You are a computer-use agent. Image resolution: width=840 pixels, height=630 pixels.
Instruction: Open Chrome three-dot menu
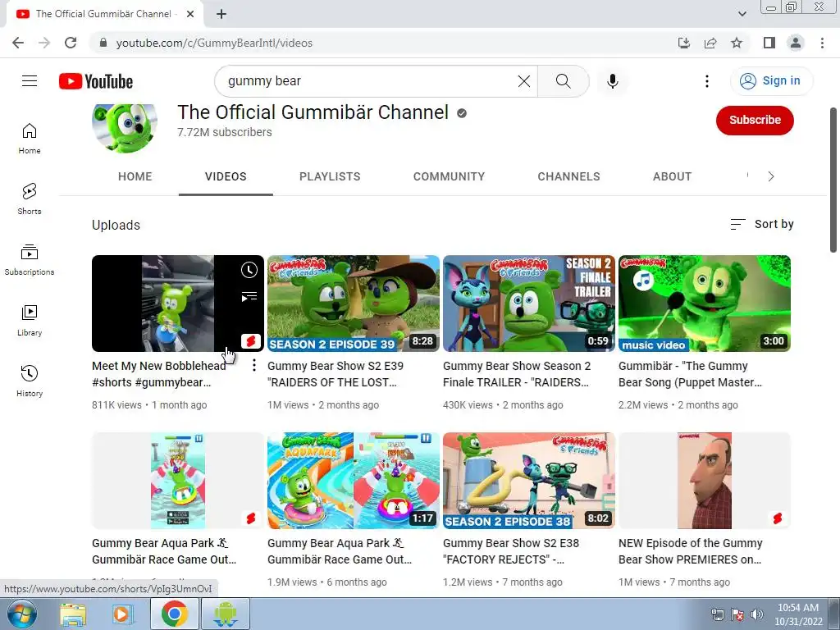click(x=822, y=43)
